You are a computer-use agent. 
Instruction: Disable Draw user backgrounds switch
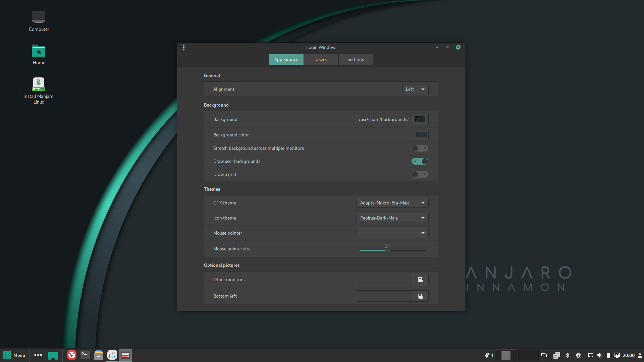[x=420, y=161]
